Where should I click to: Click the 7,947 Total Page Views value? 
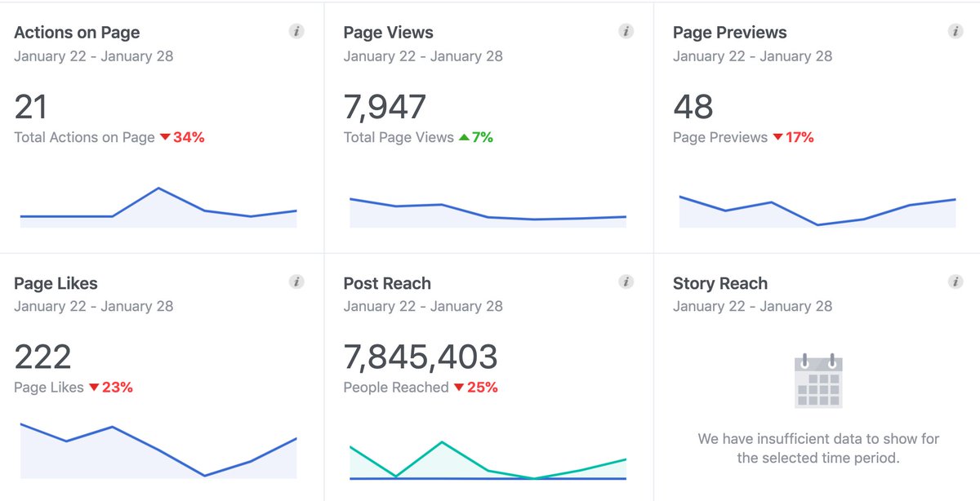(385, 106)
